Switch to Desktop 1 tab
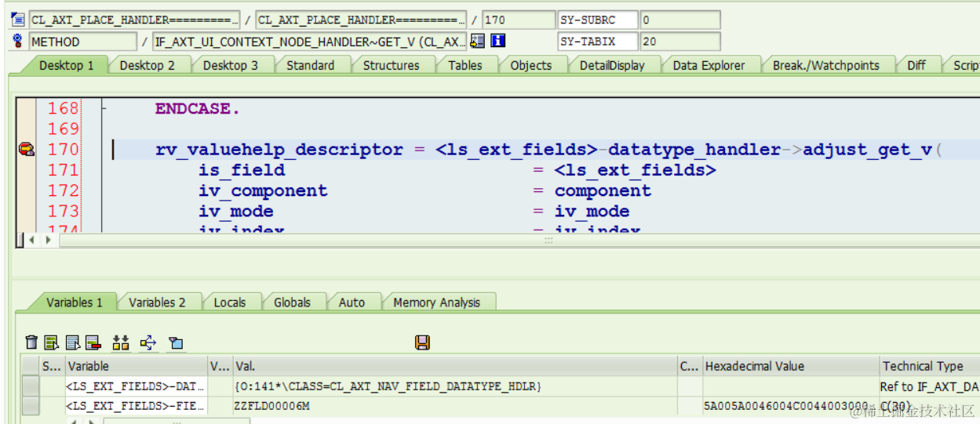 [x=67, y=66]
